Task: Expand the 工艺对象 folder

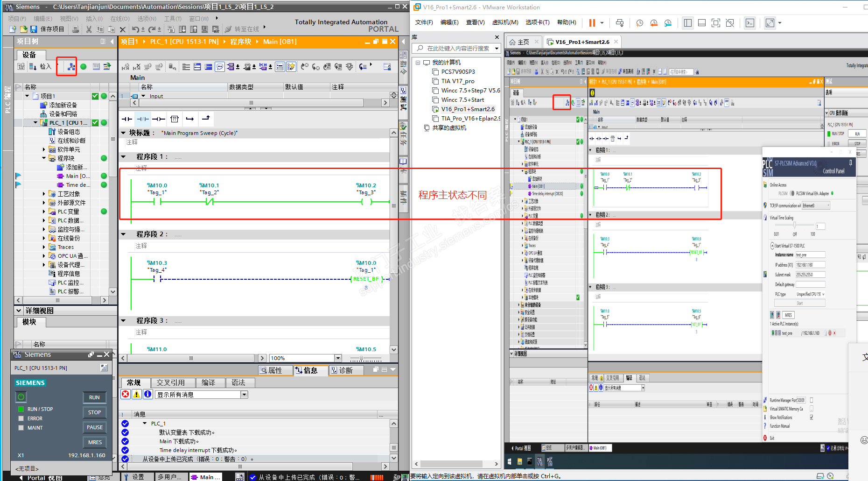Action: click(x=44, y=194)
